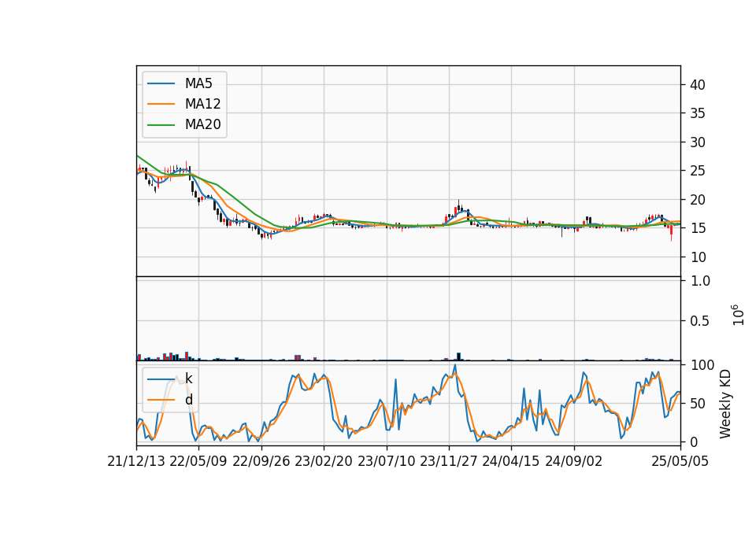Click the volume axis value 1.0
The width and height of the screenshot is (756, 543).
700,281
